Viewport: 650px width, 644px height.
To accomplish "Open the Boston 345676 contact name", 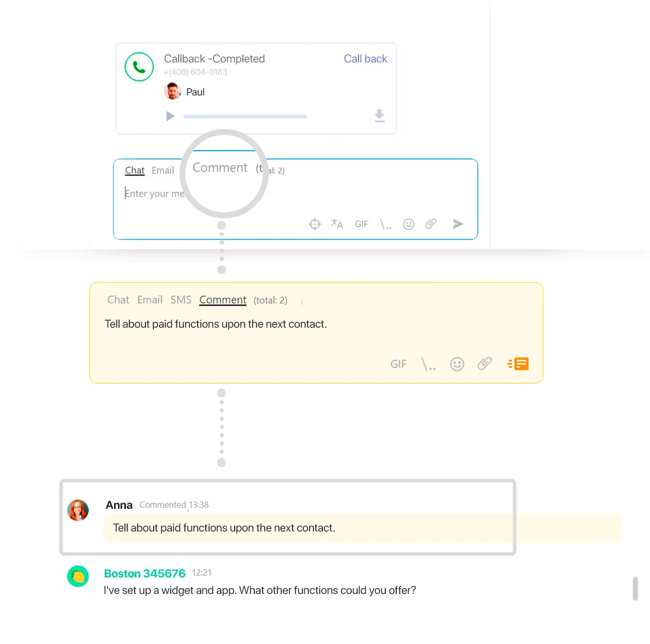I will (144, 573).
